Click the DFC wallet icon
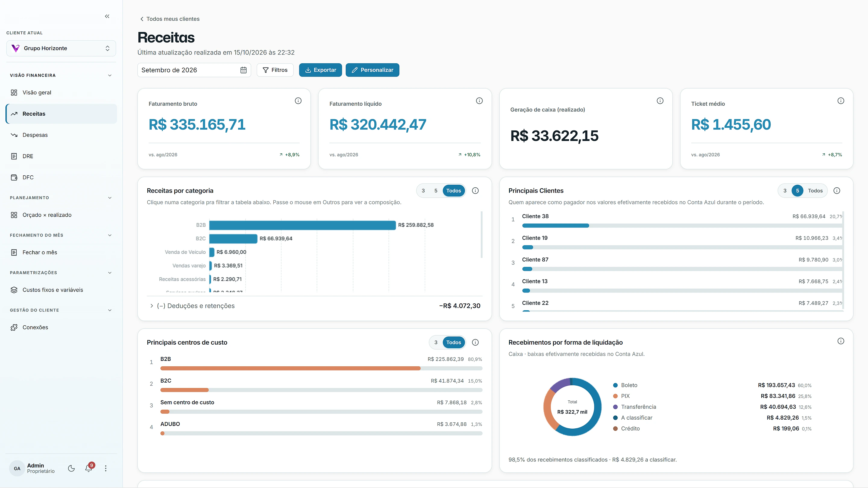 14,177
